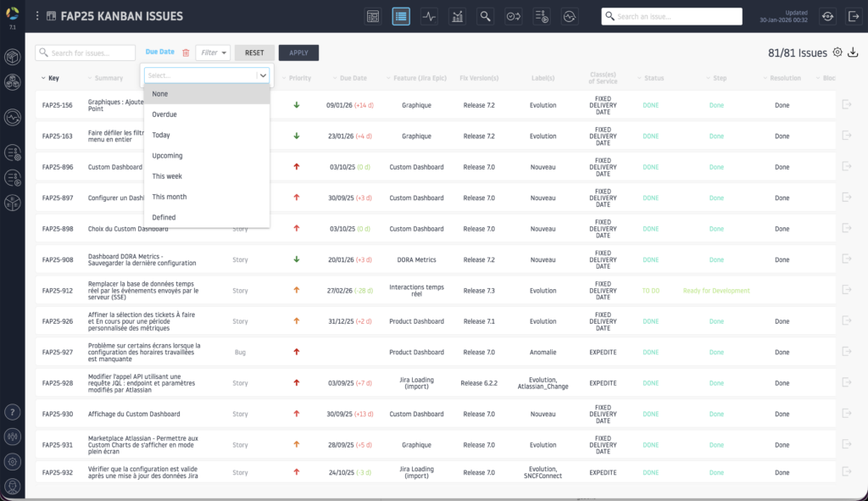The image size is (868, 501).
Task: Pick the Upcoming due date option
Action: (x=167, y=156)
